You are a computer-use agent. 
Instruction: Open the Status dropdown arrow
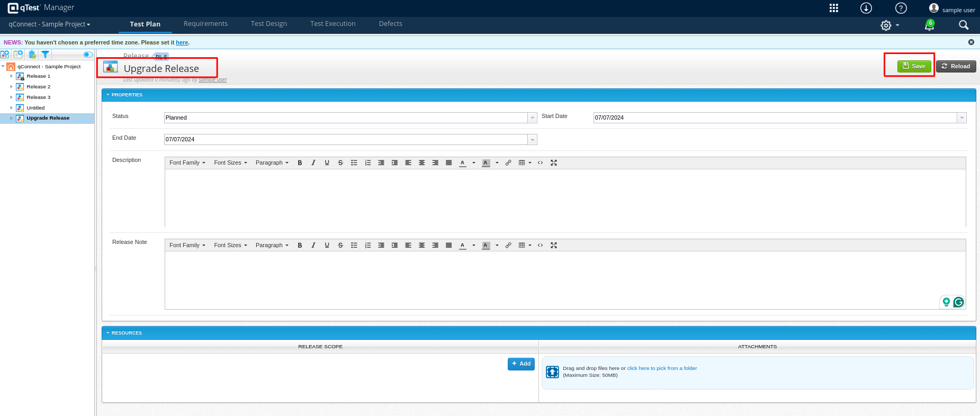(x=533, y=118)
